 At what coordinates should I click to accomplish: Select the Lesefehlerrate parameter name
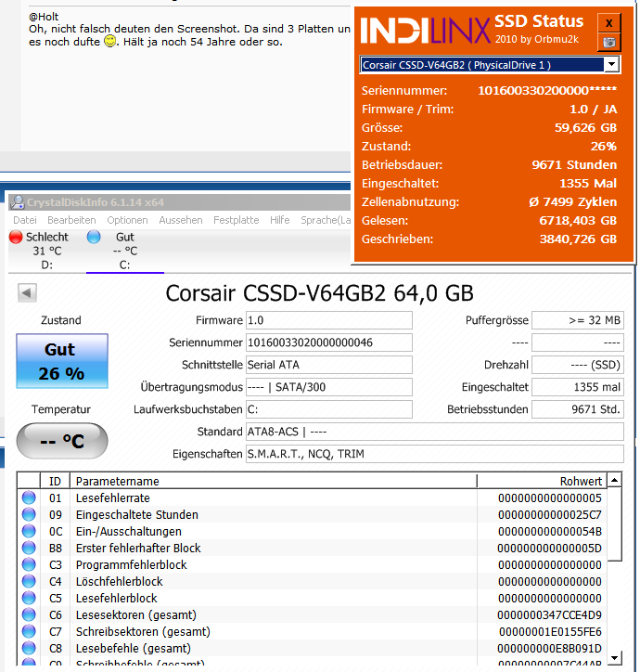(113, 498)
